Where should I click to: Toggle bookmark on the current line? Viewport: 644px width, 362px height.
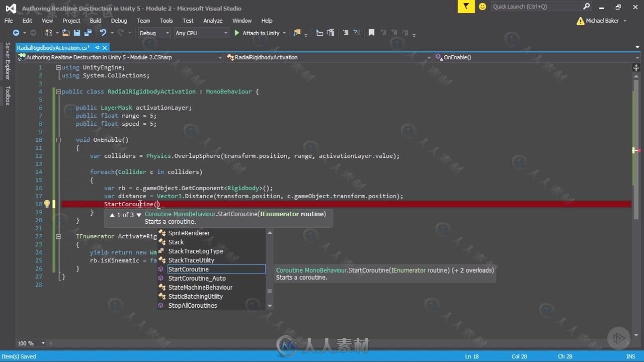[371, 33]
